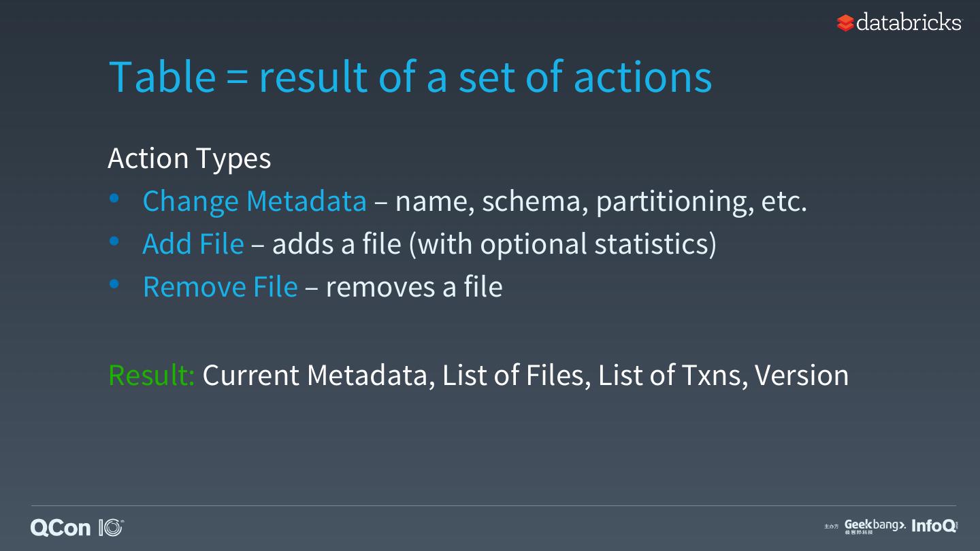
Task: Click the text "adds a file (with optional statistics)"
Action: 494,244
